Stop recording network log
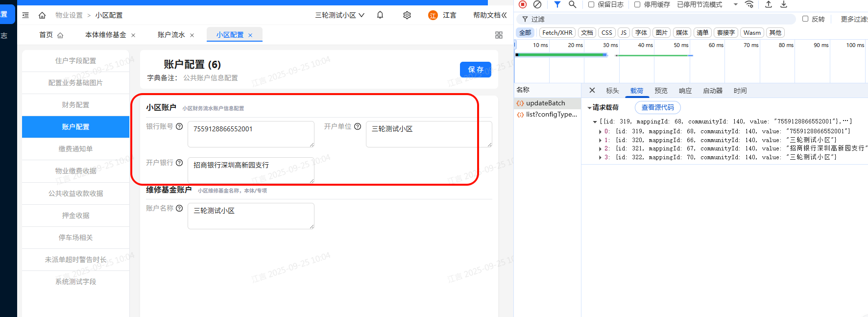 [x=523, y=4]
